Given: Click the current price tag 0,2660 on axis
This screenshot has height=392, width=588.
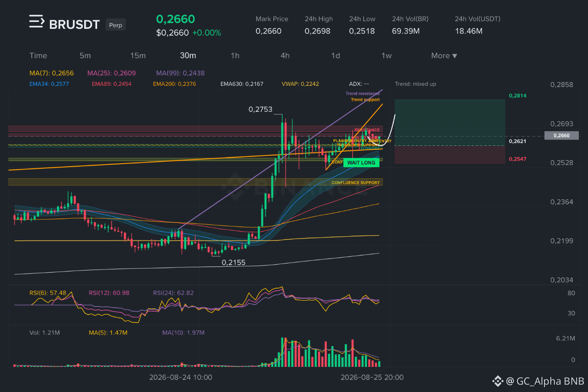Looking at the screenshot, I should pos(561,135).
